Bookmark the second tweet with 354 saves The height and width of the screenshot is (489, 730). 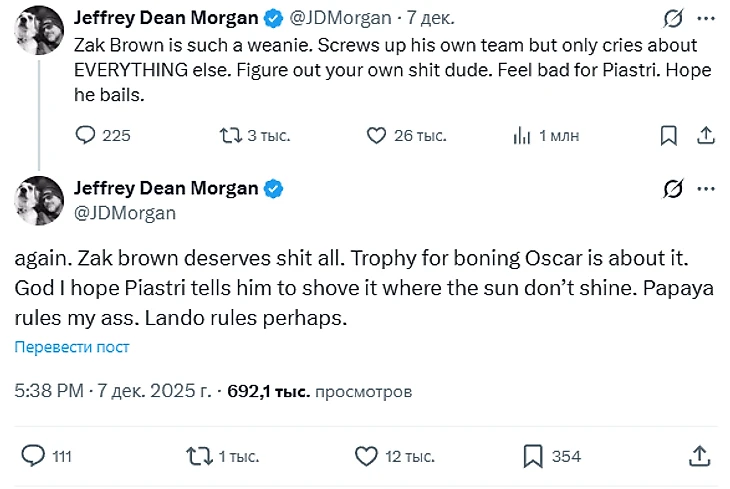tap(533, 456)
